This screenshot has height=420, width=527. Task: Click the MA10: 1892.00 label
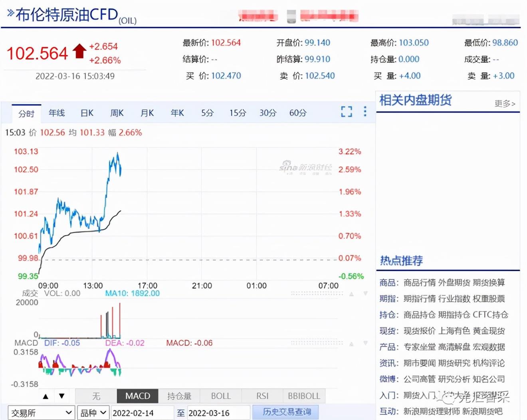coord(132,293)
